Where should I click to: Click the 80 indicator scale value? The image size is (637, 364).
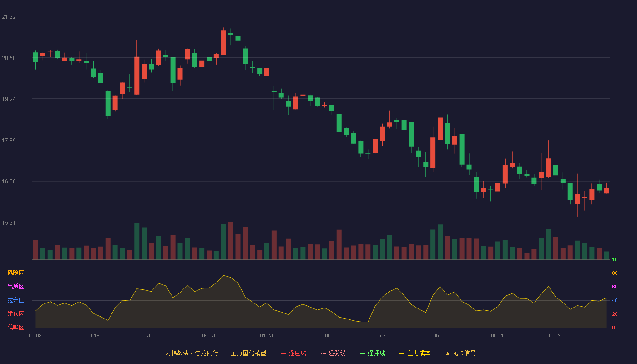pyautogui.click(x=615, y=273)
